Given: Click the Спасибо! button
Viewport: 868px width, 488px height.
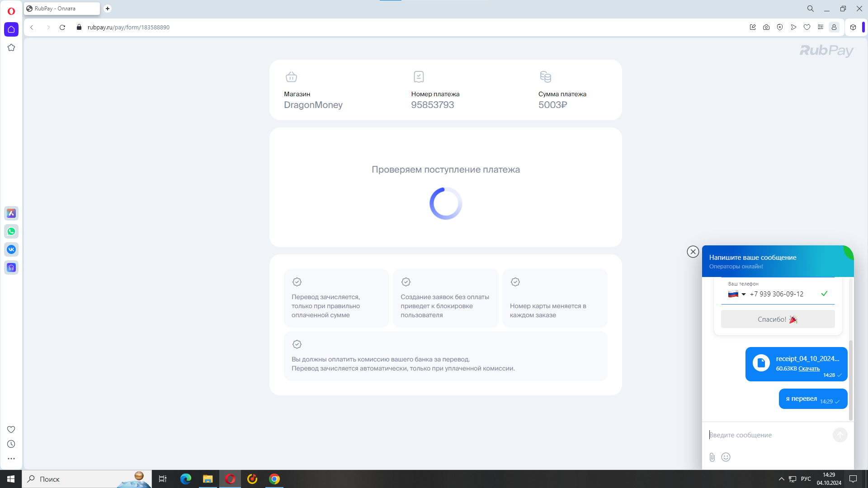Looking at the screenshot, I should pos(778,319).
